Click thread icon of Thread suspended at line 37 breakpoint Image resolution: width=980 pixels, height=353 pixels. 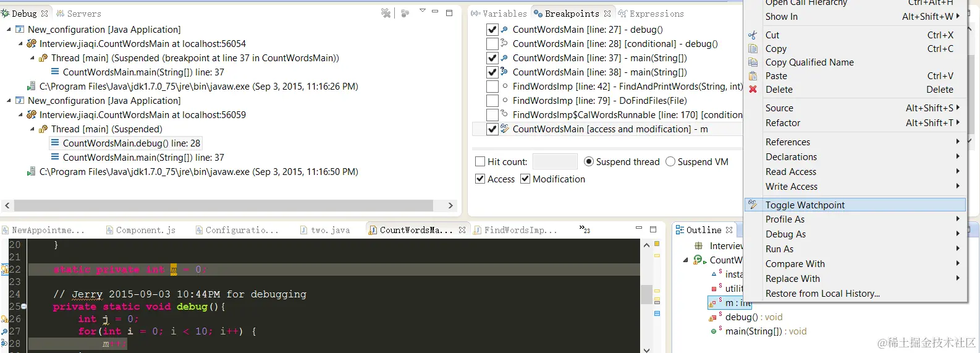(43, 58)
